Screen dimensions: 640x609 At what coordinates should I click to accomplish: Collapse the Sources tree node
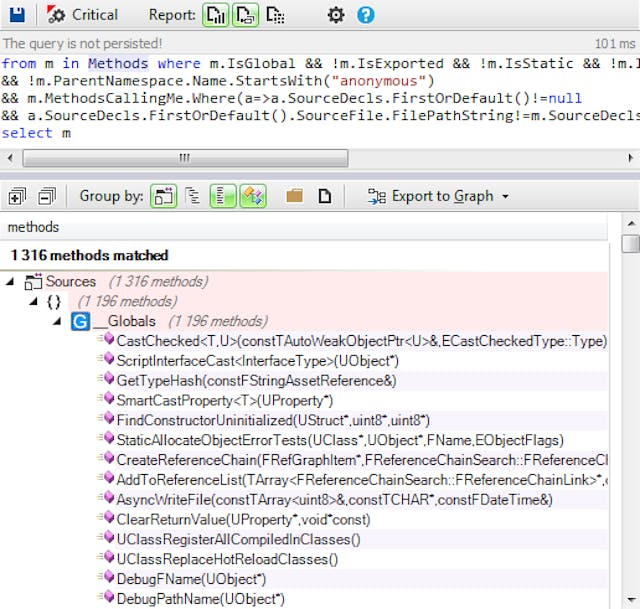pyautogui.click(x=10, y=282)
